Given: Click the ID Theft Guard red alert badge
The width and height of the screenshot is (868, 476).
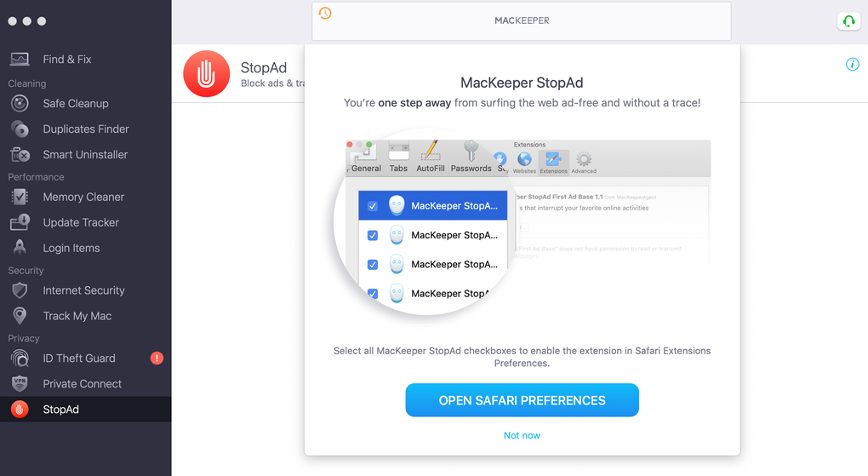Looking at the screenshot, I should 157,358.
